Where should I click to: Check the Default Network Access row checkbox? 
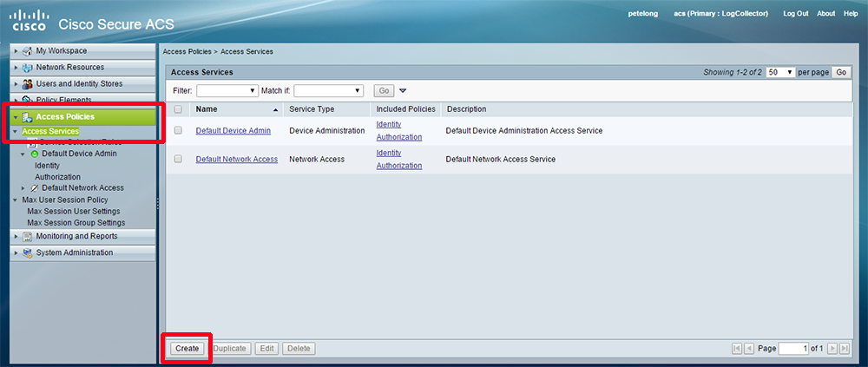coord(178,159)
